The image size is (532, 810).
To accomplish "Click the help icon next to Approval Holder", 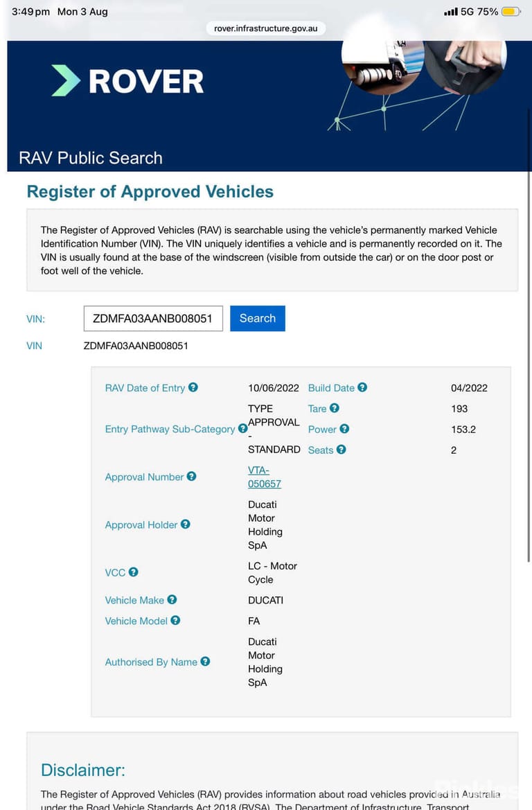I will point(186,525).
